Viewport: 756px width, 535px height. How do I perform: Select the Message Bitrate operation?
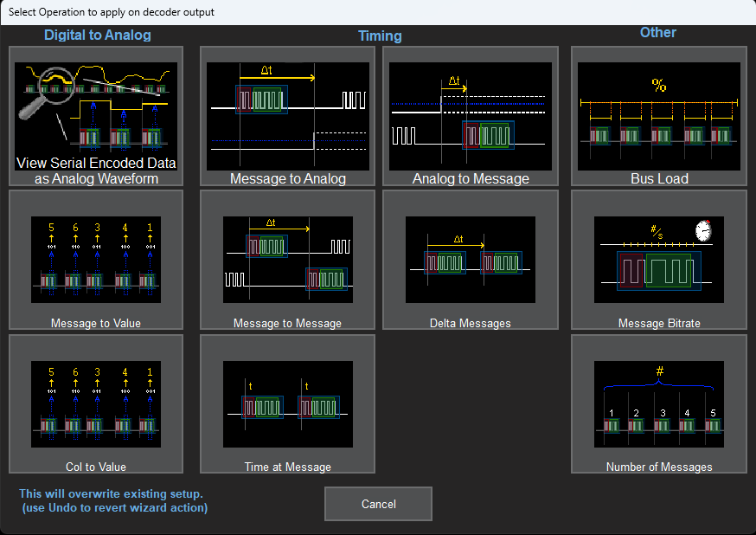click(x=658, y=260)
